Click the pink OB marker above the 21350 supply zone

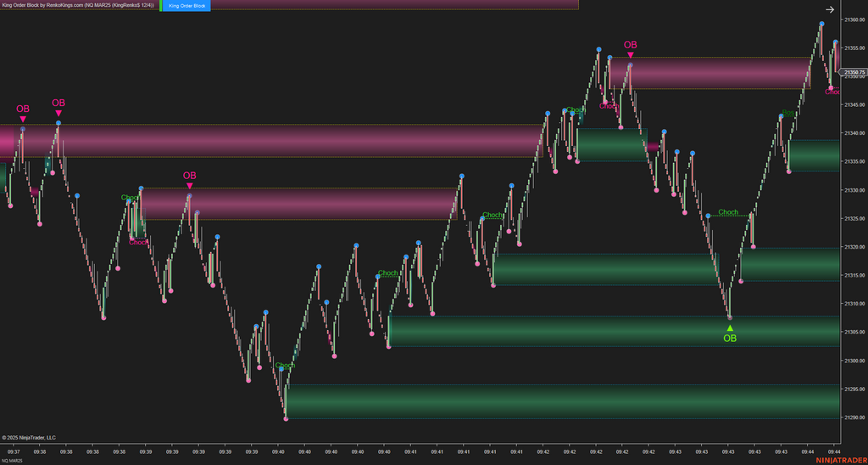pyautogui.click(x=630, y=48)
